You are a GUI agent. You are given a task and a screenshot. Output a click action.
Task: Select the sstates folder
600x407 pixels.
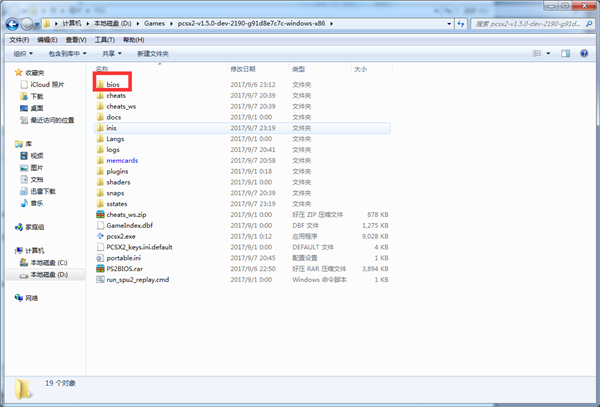pos(112,204)
